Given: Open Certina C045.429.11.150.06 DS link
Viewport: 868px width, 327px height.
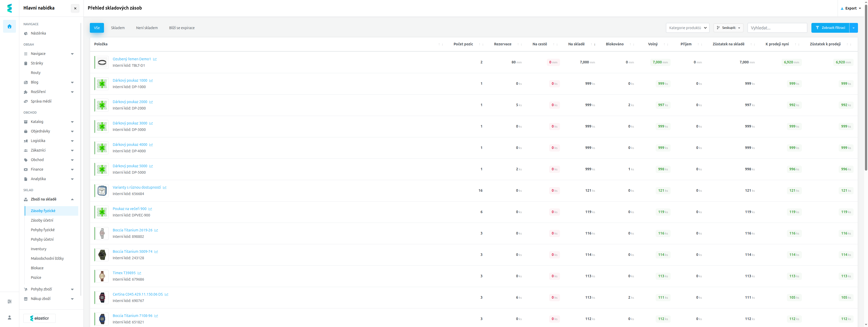Looking at the screenshot, I should pyautogui.click(x=137, y=294).
